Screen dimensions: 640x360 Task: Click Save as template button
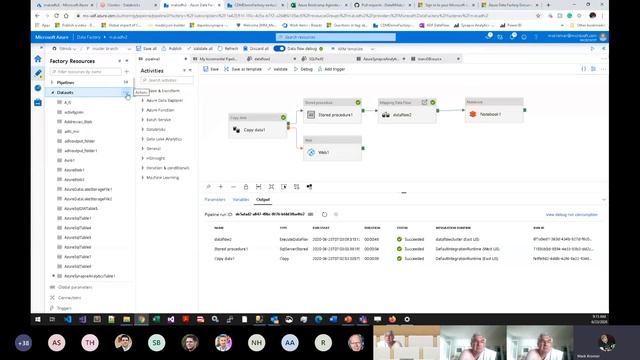point(243,69)
